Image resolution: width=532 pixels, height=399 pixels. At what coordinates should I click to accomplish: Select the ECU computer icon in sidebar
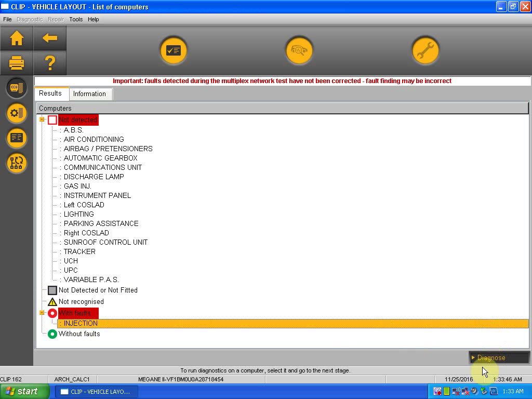point(16,87)
